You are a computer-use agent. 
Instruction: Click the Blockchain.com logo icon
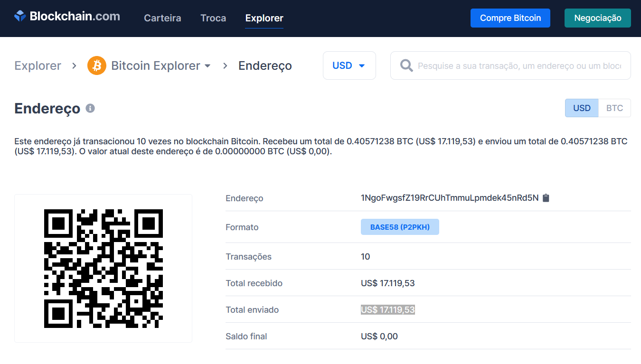coord(19,15)
